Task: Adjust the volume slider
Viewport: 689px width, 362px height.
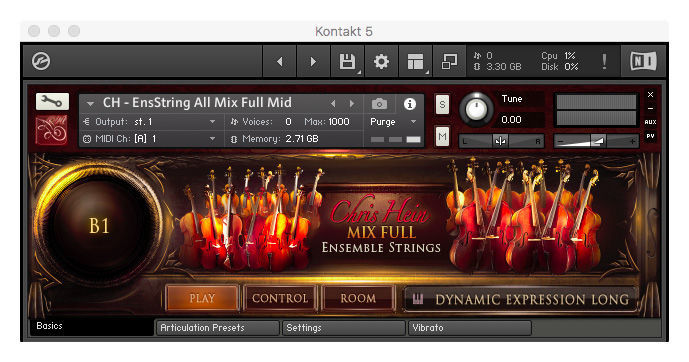Action: tap(596, 141)
